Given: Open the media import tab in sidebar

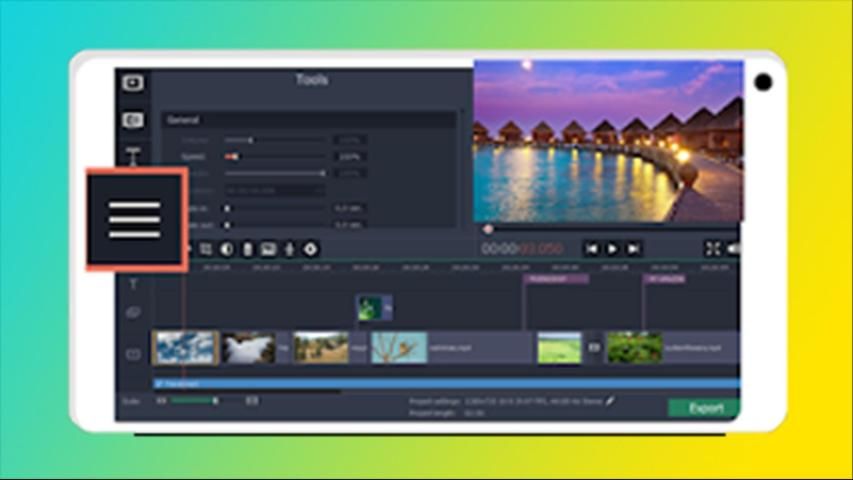Looking at the screenshot, I should pyautogui.click(x=133, y=83).
